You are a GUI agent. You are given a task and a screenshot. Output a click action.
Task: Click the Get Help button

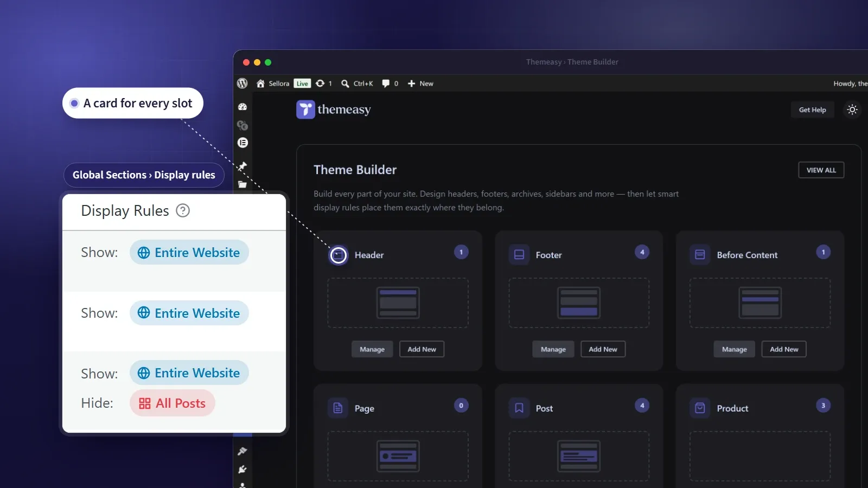coord(812,110)
